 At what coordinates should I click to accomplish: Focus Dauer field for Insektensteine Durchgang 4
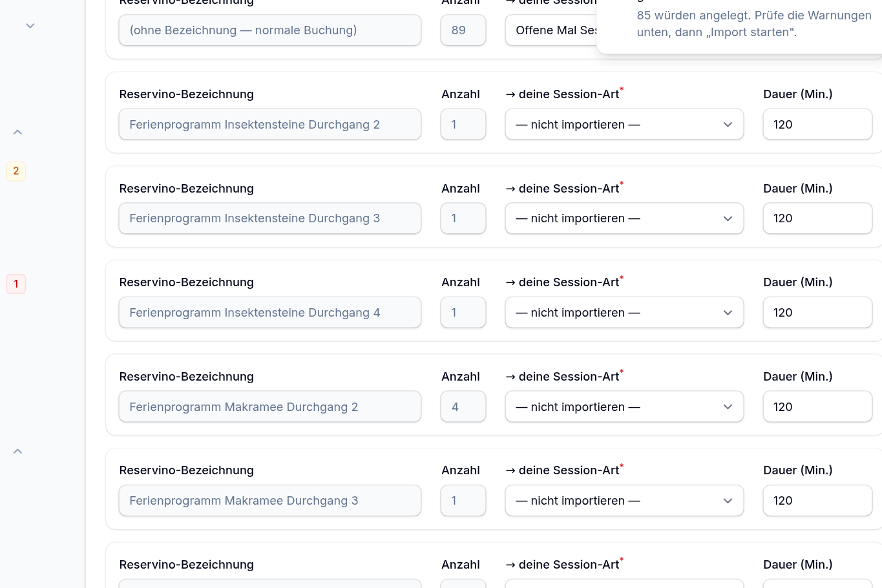click(817, 313)
